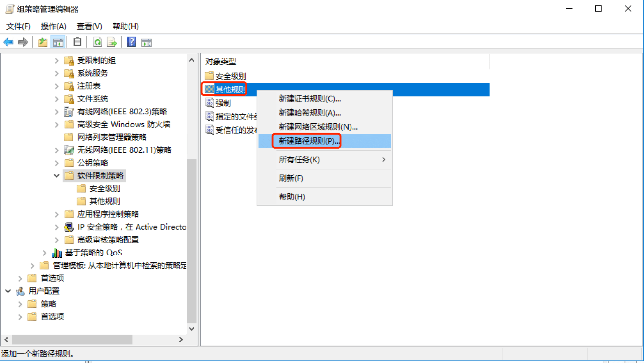
Task: Expand the 注册表 node
Action: (56, 86)
